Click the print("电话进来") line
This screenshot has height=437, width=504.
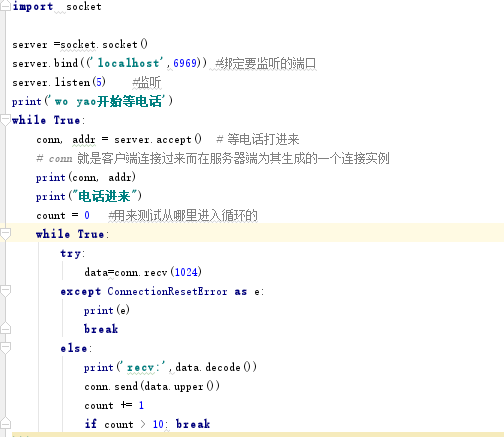pos(89,196)
